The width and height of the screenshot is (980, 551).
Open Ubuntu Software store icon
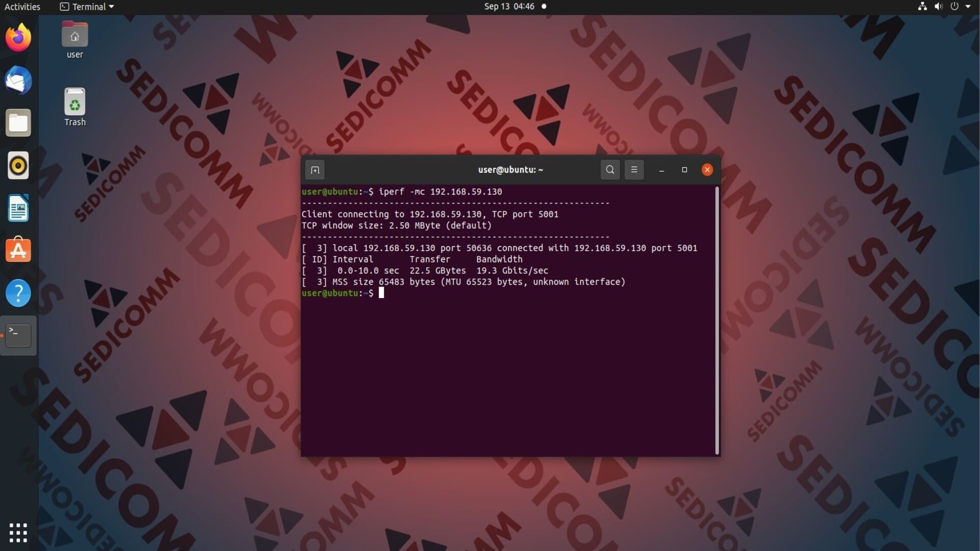click(x=18, y=250)
